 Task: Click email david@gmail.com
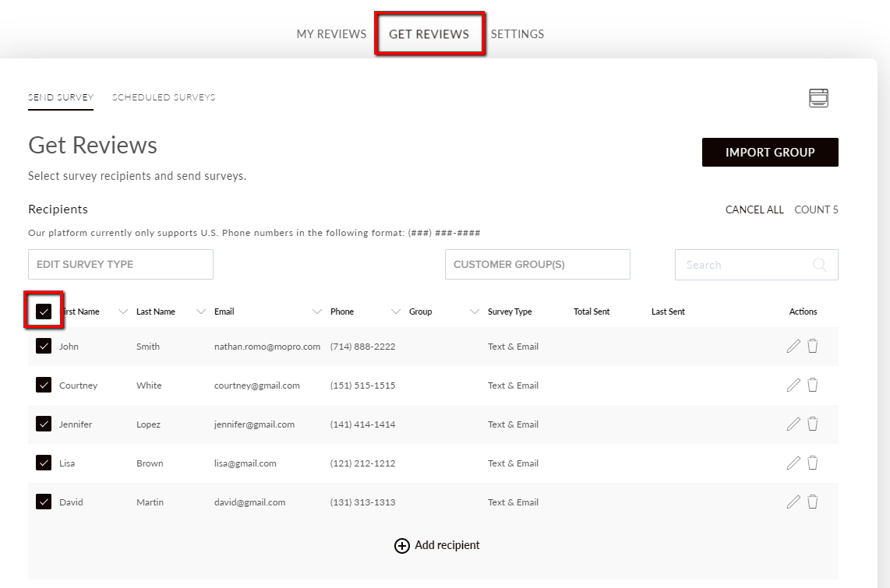249,502
